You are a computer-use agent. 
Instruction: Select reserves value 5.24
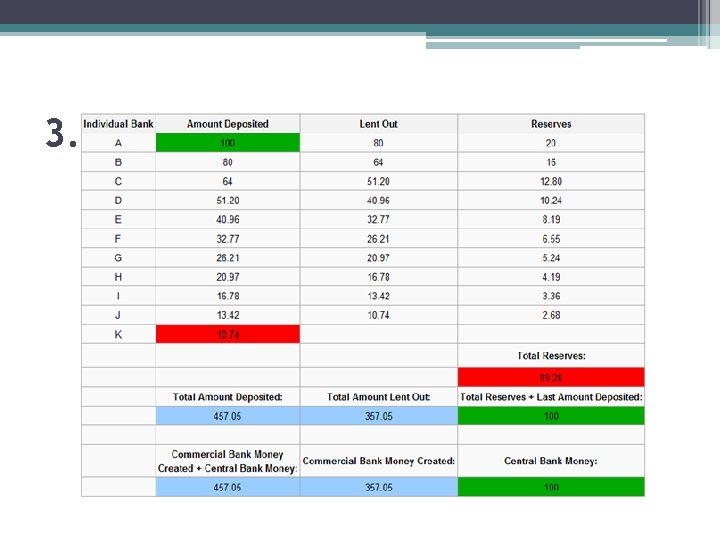[551, 258]
